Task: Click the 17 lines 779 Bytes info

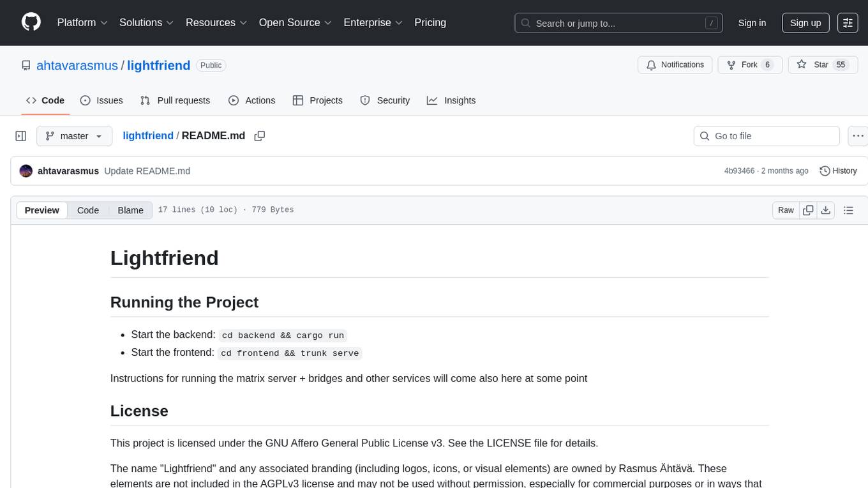Action: tap(226, 210)
